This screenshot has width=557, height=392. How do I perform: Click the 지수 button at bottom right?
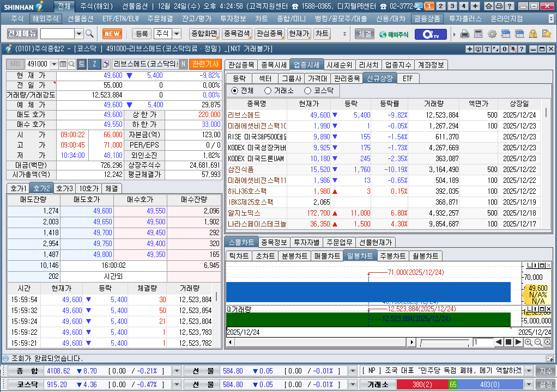coord(546,371)
